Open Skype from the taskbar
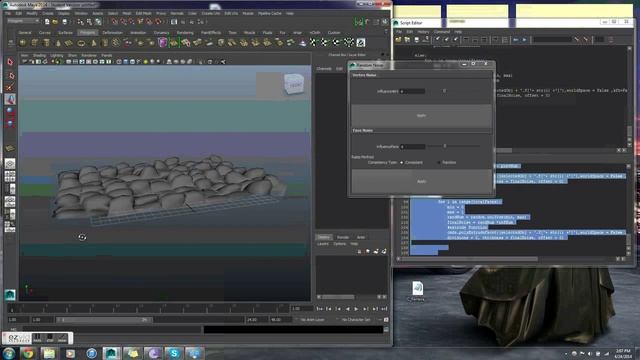The image size is (640, 360). pyautogui.click(x=174, y=353)
